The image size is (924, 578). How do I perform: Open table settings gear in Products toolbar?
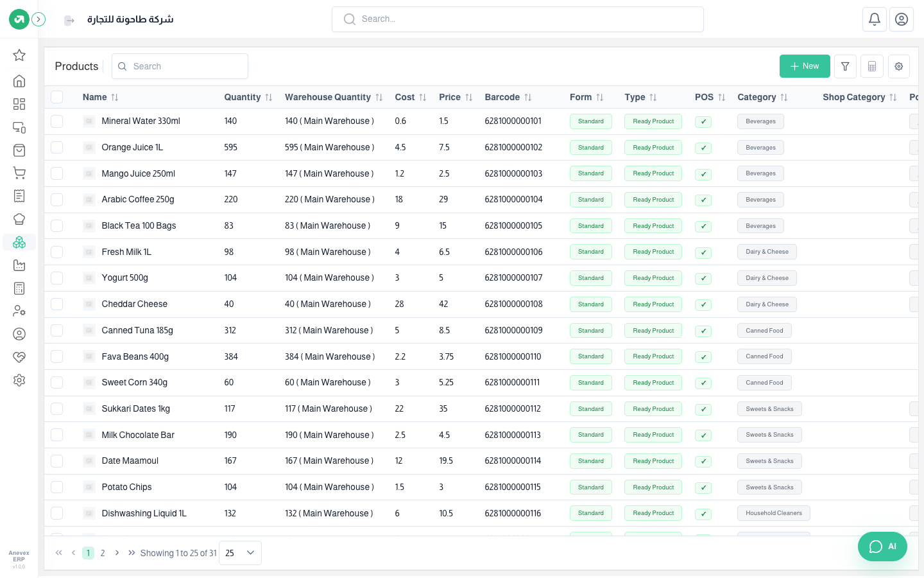(x=899, y=66)
